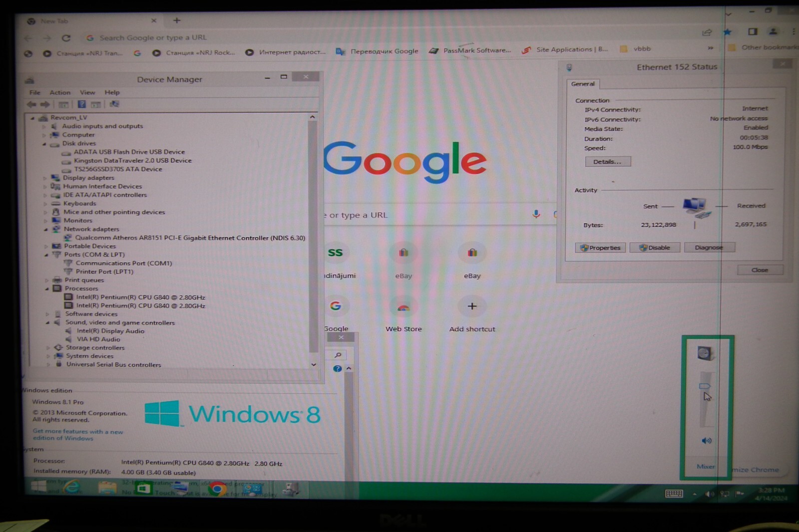
Task: Select the New Tab browser tab
Action: [x=91, y=21]
